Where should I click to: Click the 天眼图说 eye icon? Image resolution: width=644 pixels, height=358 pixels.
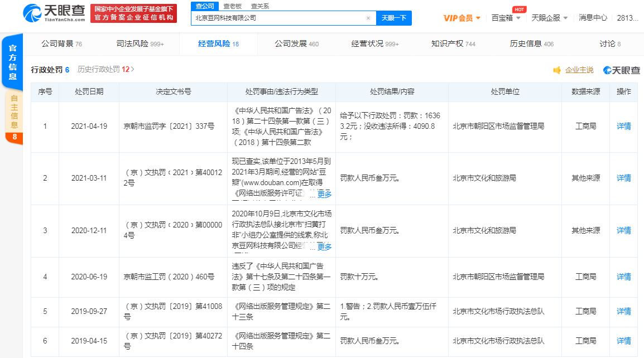tap(607, 70)
